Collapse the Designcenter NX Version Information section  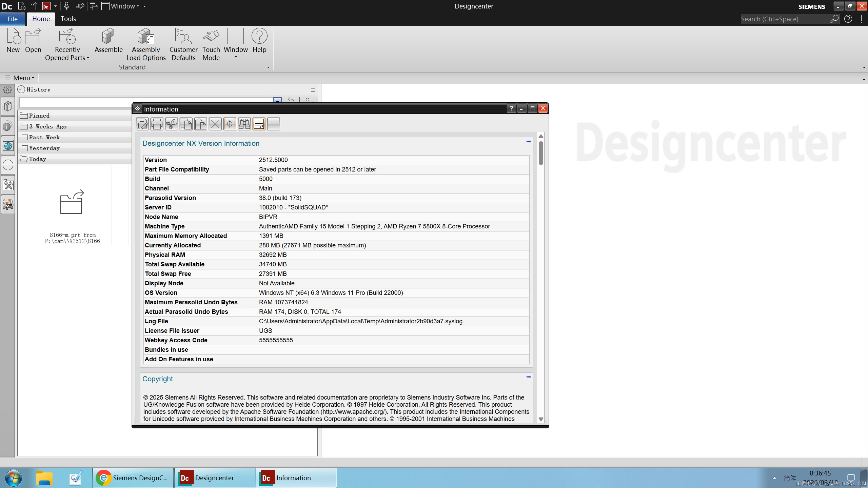(528, 141)
